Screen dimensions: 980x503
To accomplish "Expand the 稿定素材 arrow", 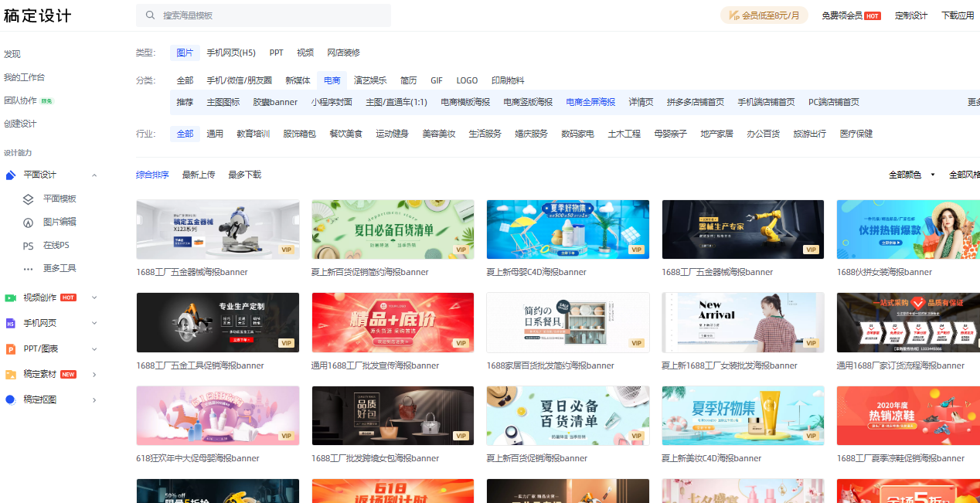I will (94, 375).
